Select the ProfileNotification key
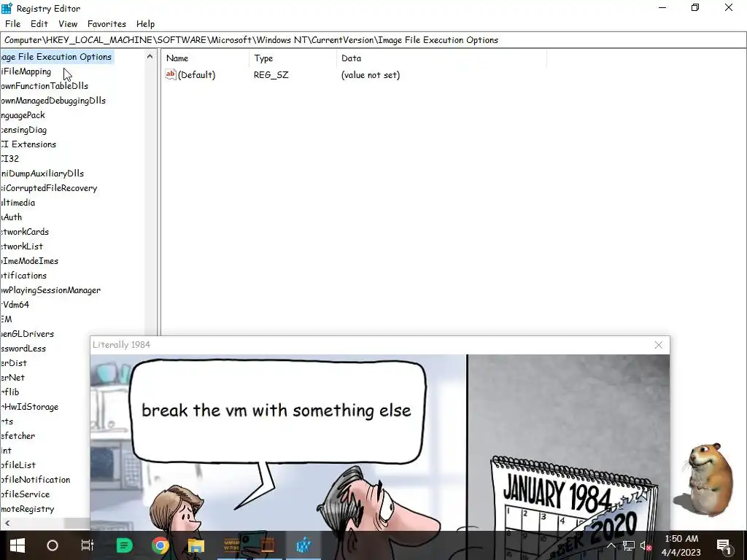Screen dimensions: 747x560 35,480
